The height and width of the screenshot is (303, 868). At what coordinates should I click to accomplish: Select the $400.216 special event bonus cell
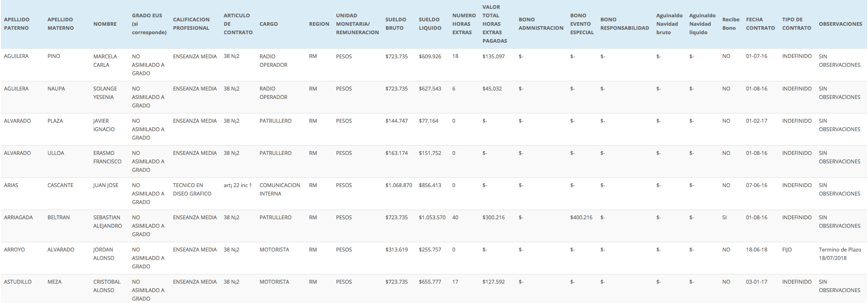click(x=581, y=217)
